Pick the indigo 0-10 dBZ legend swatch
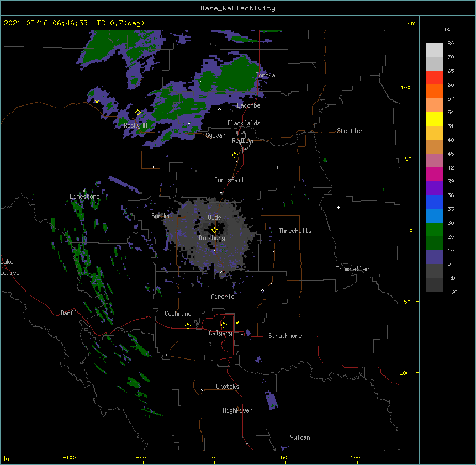The height and width of the screenshot is (465, 476). (x=434, y=257)
